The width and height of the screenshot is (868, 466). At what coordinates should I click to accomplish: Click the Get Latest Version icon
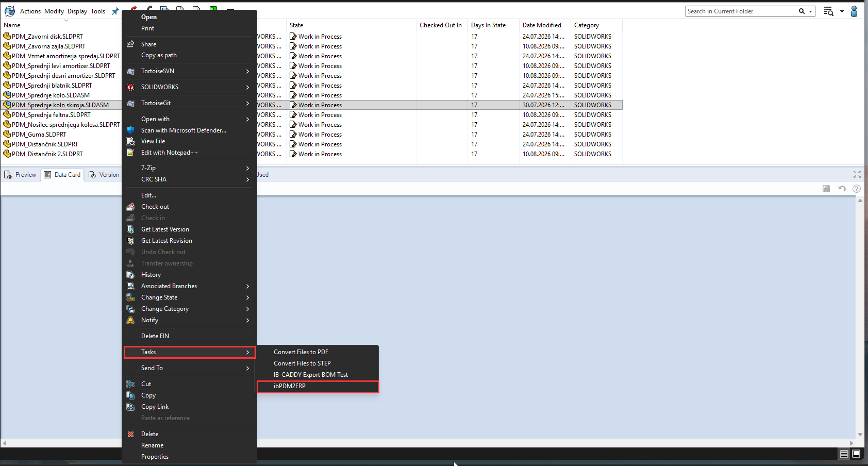click(x=131, y=229)
